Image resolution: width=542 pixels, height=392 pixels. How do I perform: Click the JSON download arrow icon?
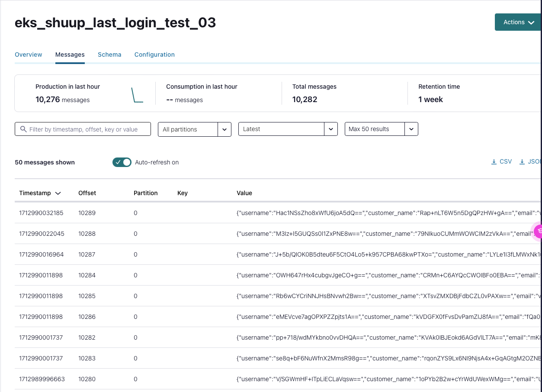click(522, 162)
